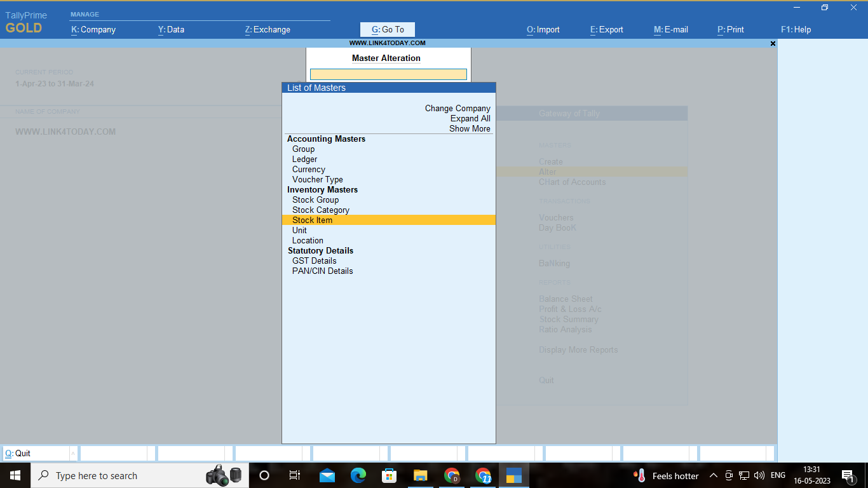Click Vouchers in Gateway of Tally
The width and height of the screenshot is (868, 488).
pos(556,217)
